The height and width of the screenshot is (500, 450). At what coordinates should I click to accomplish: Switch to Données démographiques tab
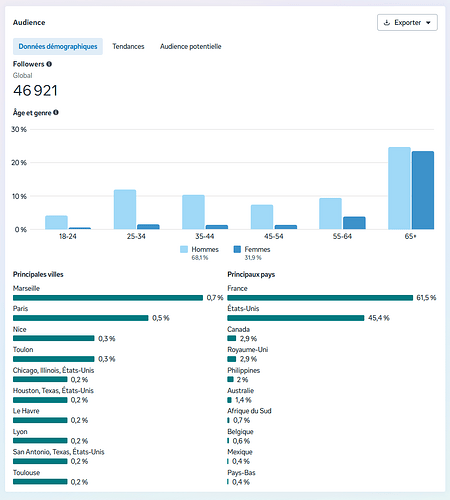pos(58,46)
